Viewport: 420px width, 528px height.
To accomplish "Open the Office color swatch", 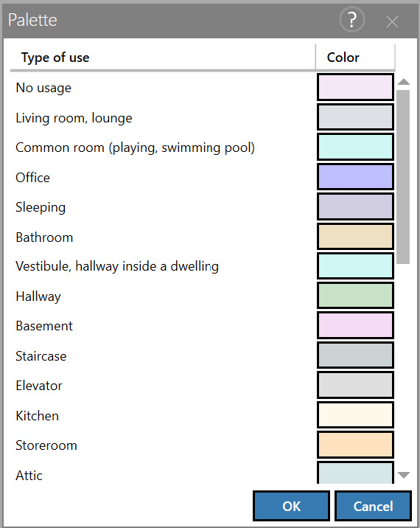I will click(355, 176).
